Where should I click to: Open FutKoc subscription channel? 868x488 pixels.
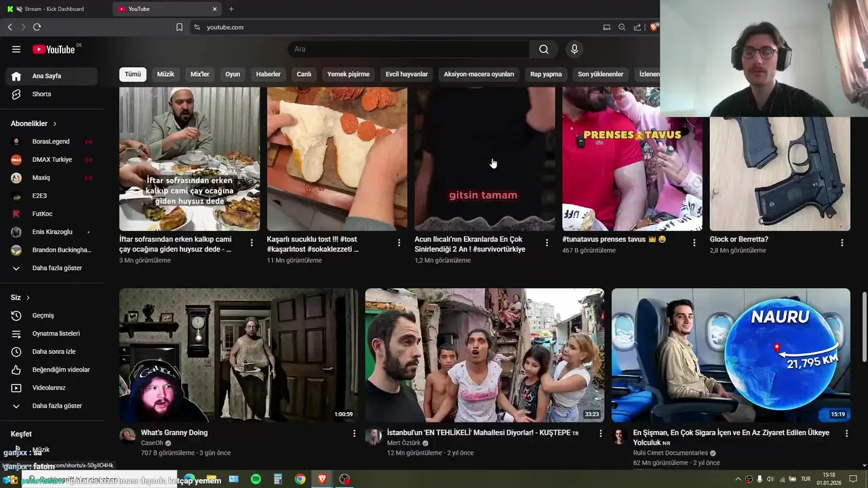pos(52,213)
